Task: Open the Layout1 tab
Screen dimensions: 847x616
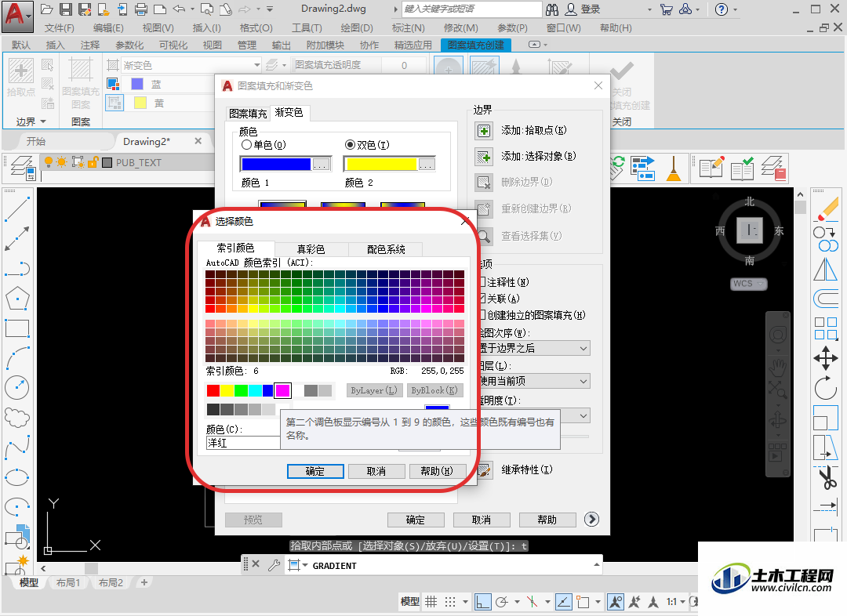Action: (68, 582)
